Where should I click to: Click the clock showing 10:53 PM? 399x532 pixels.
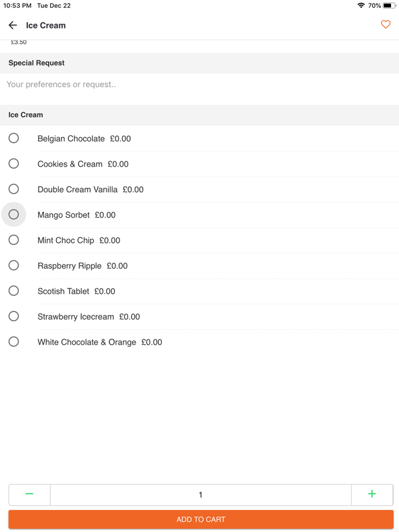pyautogui.click(x=17, y=6)
